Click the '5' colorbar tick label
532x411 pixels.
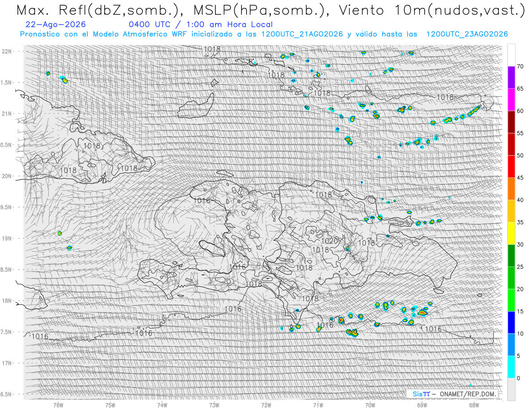(518, 356)
